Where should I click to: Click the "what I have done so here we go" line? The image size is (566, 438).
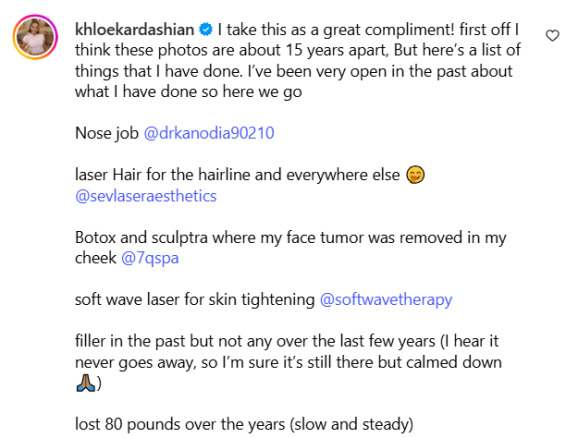pos(188,92)
